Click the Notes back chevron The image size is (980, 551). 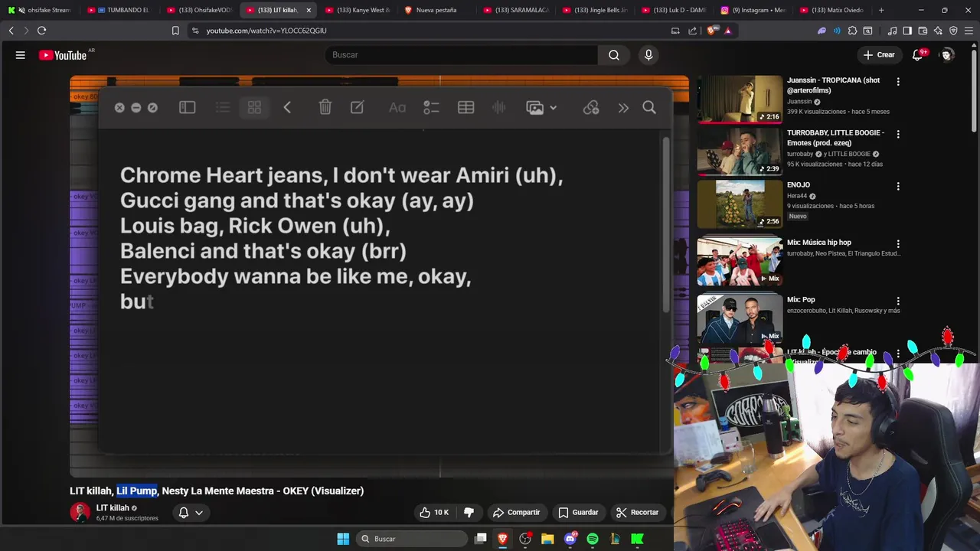point(287,108)
